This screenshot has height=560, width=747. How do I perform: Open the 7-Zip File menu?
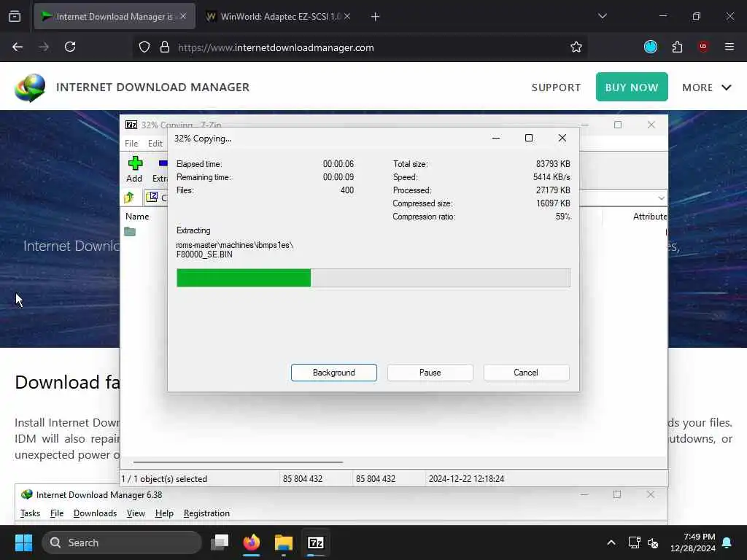(131, 144)
